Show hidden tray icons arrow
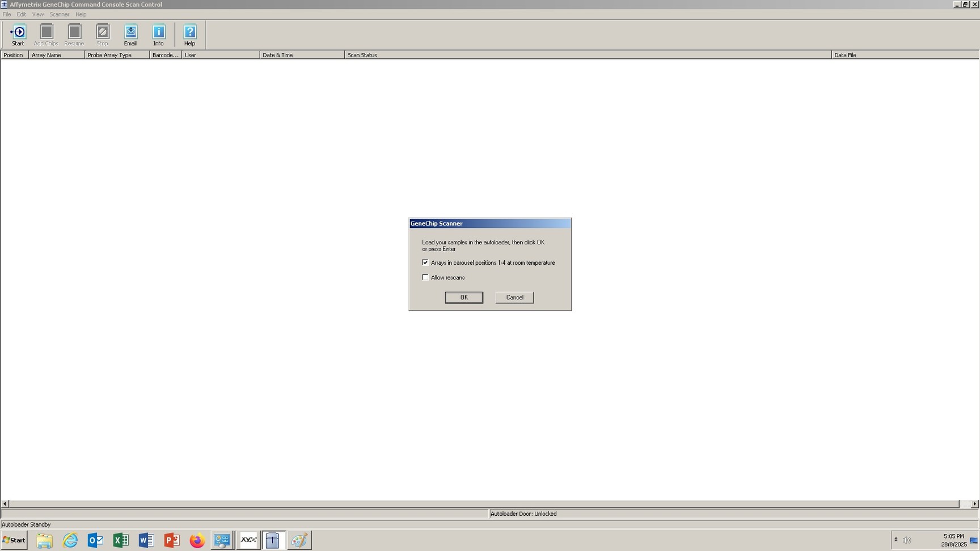Viewport: 980px width, 551px height. pyautogui.click(x=896, y=540)
